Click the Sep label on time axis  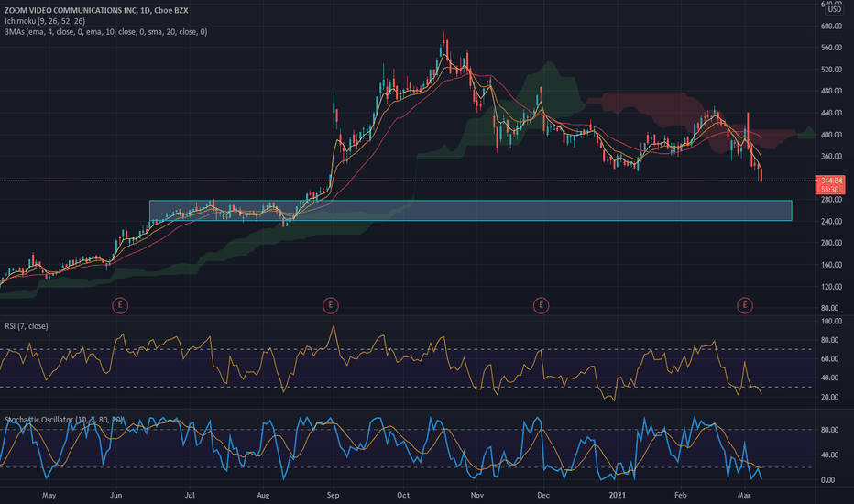[333, 495]
